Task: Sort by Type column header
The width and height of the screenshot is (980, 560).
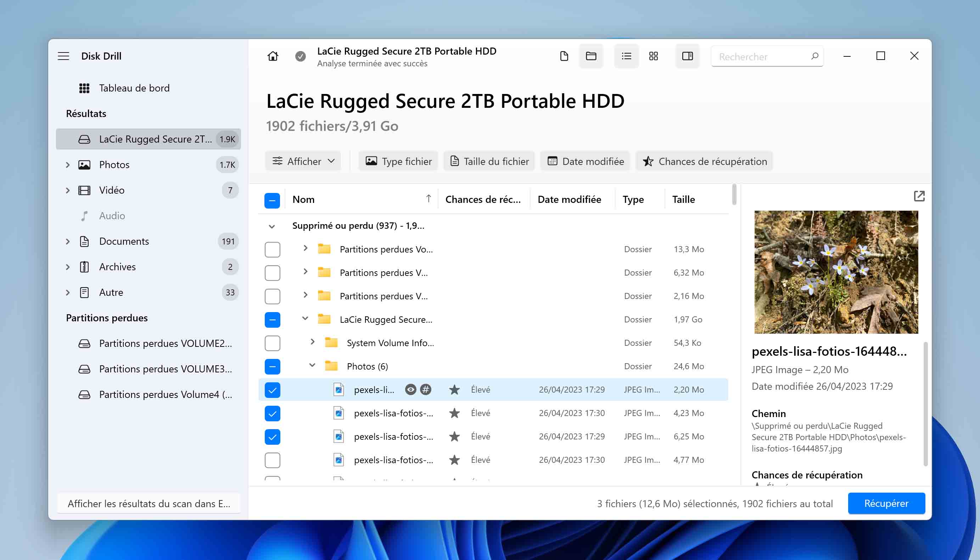Action: click(x=633, y=199)
